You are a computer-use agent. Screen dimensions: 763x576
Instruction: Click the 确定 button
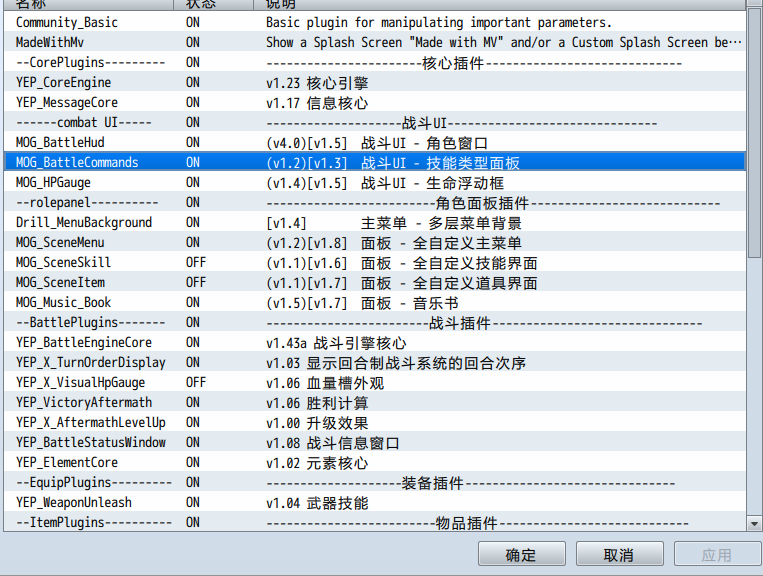pos(522,554)
